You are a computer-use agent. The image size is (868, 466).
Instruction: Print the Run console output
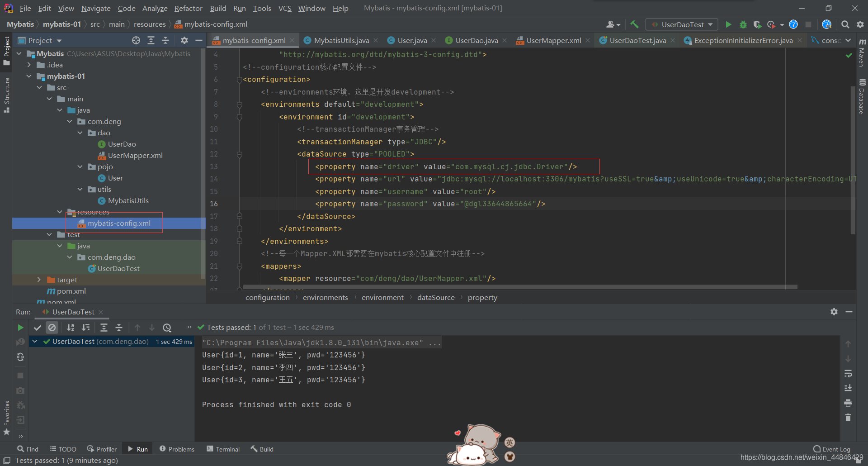click(x=848, y=403)
